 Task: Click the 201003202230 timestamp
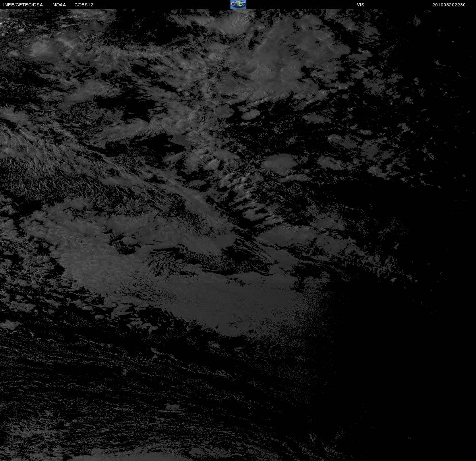449,5
